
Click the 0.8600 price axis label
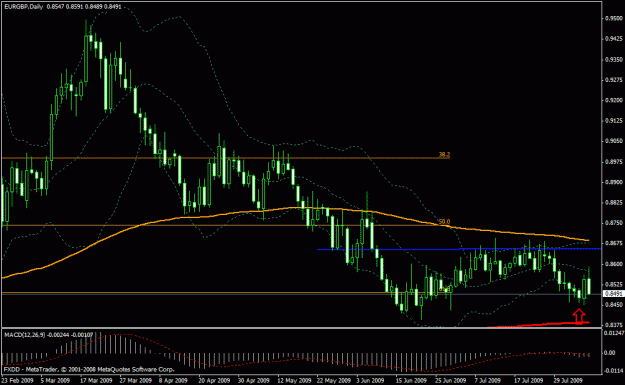tap(614, 264)
